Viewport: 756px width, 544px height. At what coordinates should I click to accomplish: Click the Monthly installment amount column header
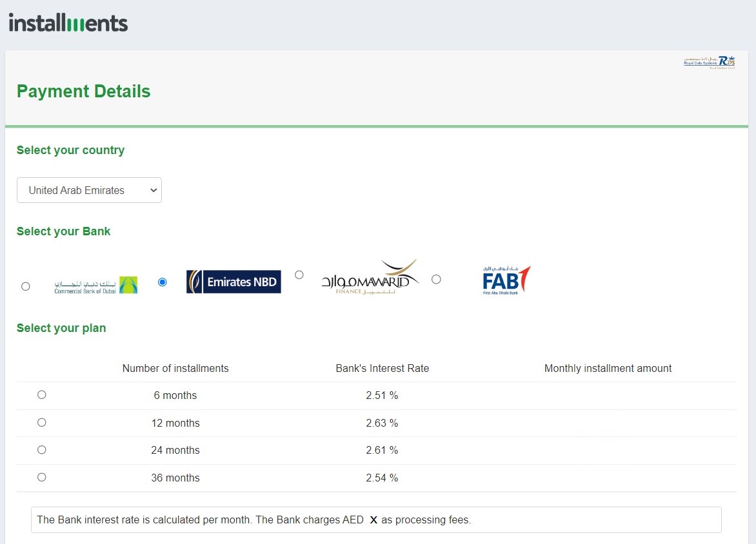[608, 369]
